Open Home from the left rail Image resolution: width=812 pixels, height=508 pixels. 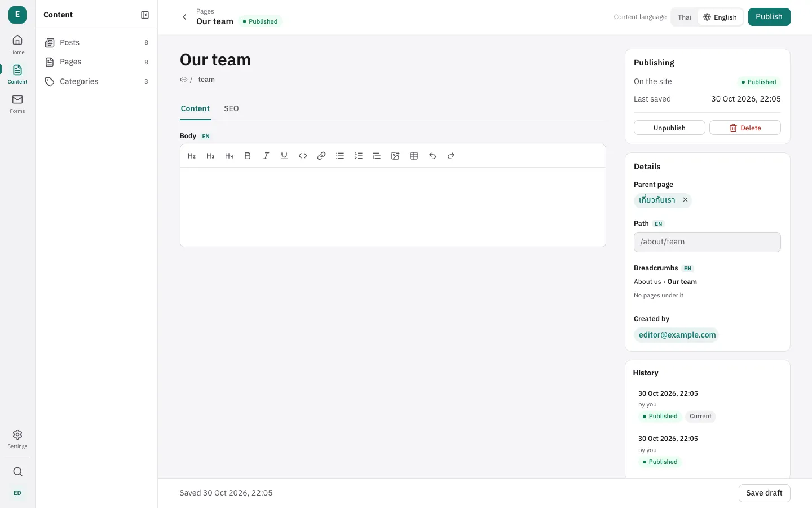click(x=17, y=45)
